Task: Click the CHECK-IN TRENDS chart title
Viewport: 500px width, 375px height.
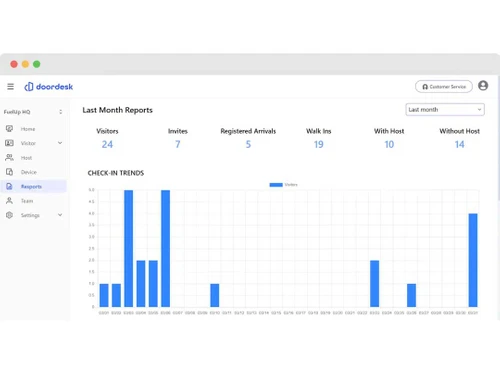Action: [x=116, y=173]
